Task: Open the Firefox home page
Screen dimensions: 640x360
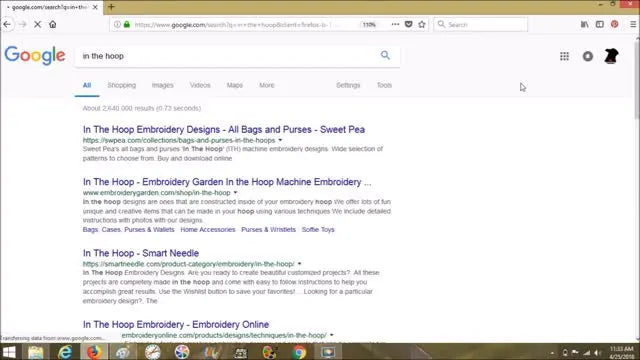Action: coord(53,24)
